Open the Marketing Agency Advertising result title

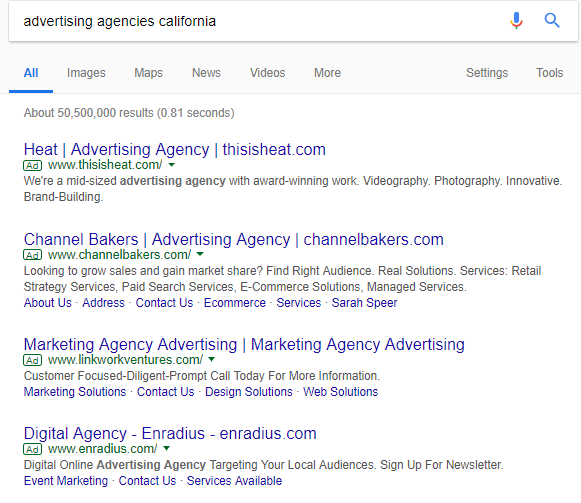point(244,344)
